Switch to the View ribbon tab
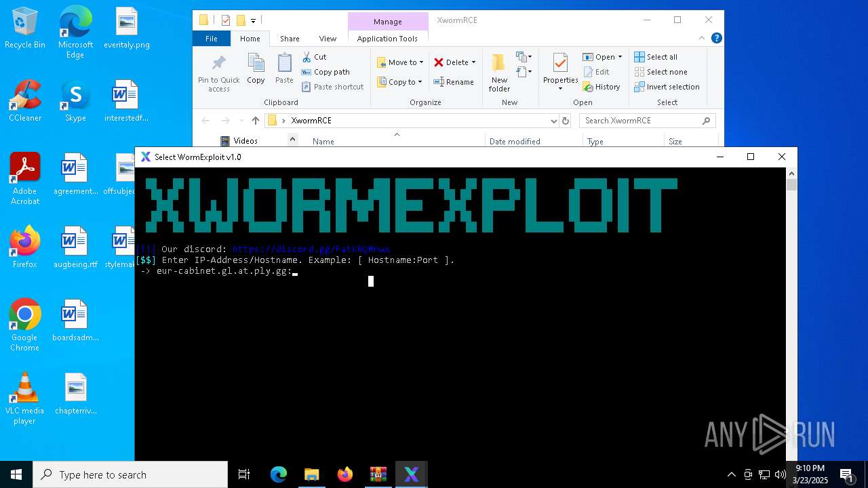The image size is (868, 488). (x=328, y=39)
